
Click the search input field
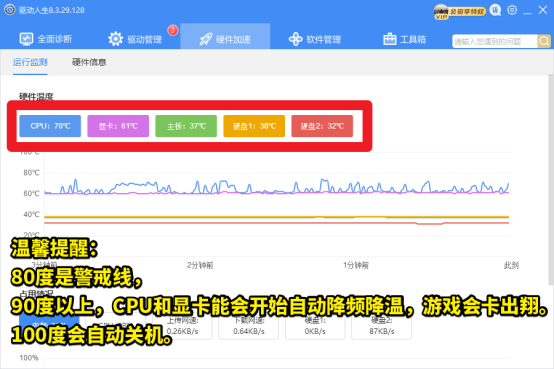495,41
